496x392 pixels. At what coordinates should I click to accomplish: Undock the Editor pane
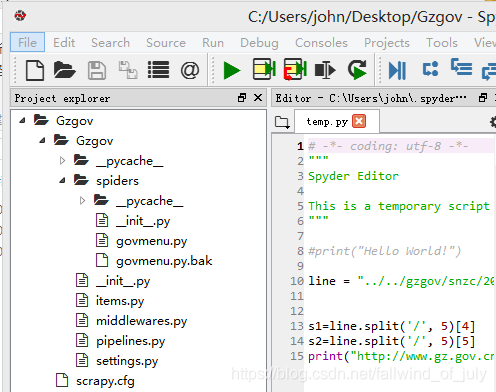483,98
